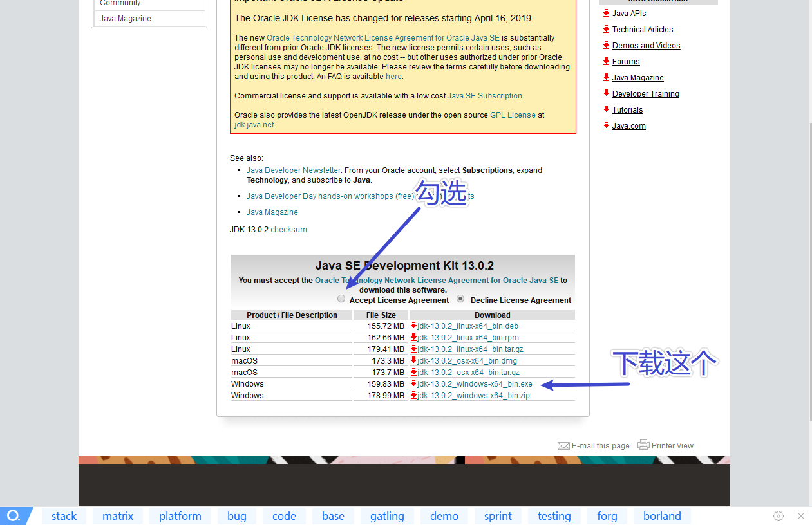Open Java Magazine link in right sidebar
The width and height of the screenshot is (812, 525).
637,78
